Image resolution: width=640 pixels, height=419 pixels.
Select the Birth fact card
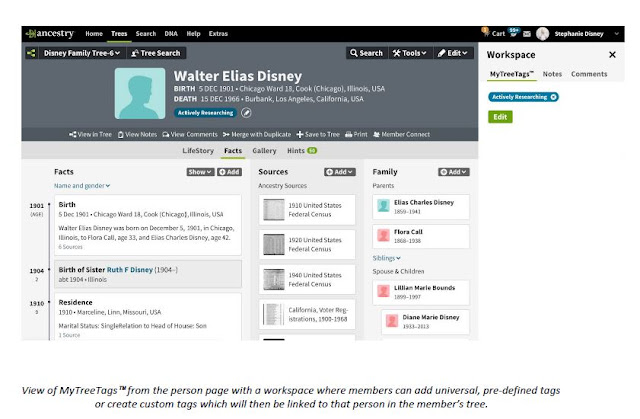coord(148,225)
